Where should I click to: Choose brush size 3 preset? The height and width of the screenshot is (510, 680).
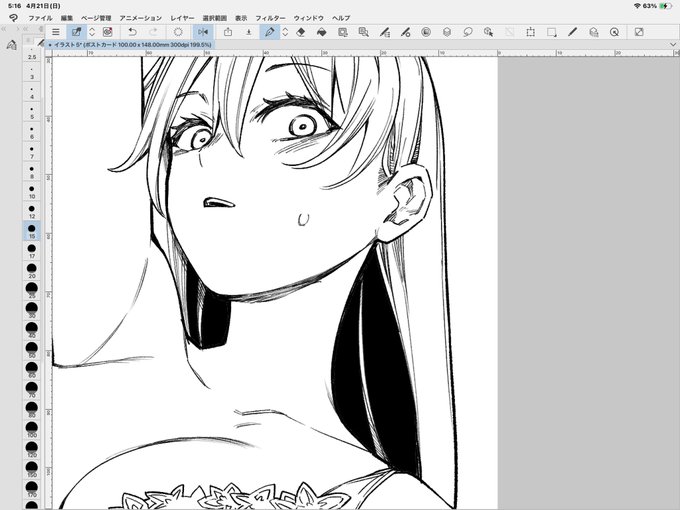[x=32, y=72]
